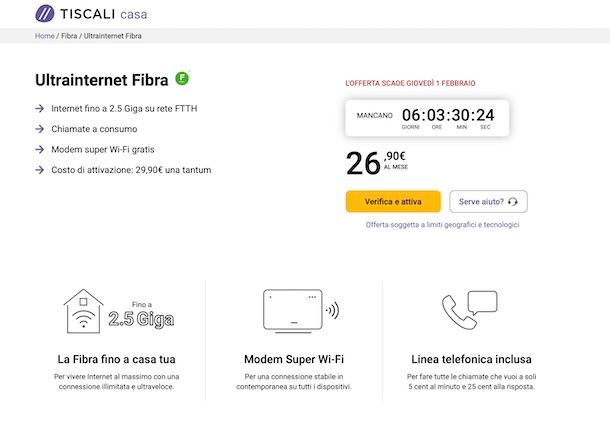Click the arrow beside Internet fino a 2.5 Giga
The width and height of the screenshot is (610, 426).
click(x=40, y=108)
